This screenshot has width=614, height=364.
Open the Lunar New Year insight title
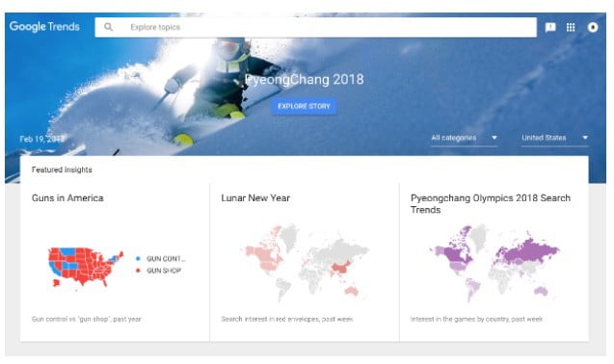255,198
